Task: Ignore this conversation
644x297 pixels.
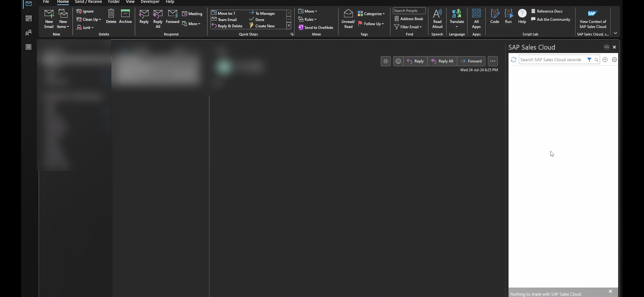Action: (x=85, y=11)
